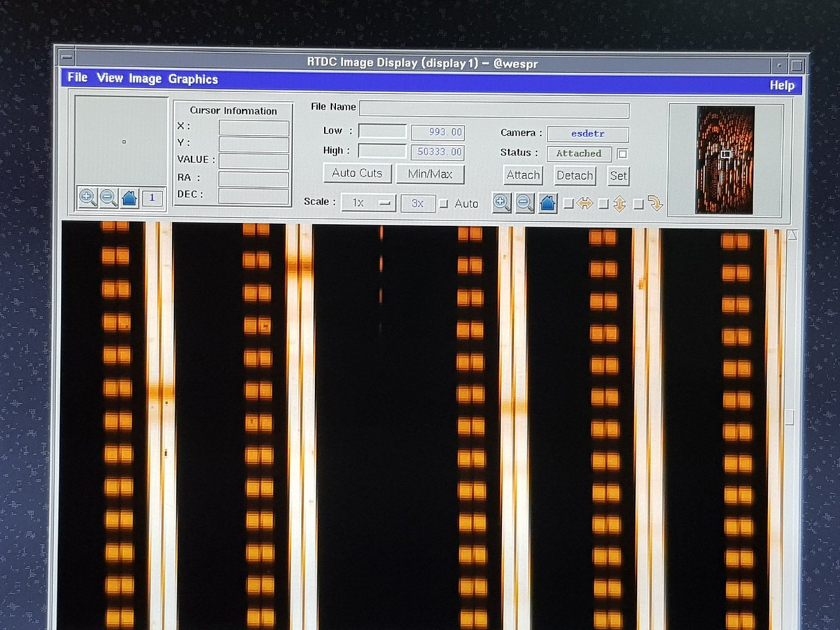Open the Help menu
This screenshot has width=840, height=630.
(x=782, y=85)
